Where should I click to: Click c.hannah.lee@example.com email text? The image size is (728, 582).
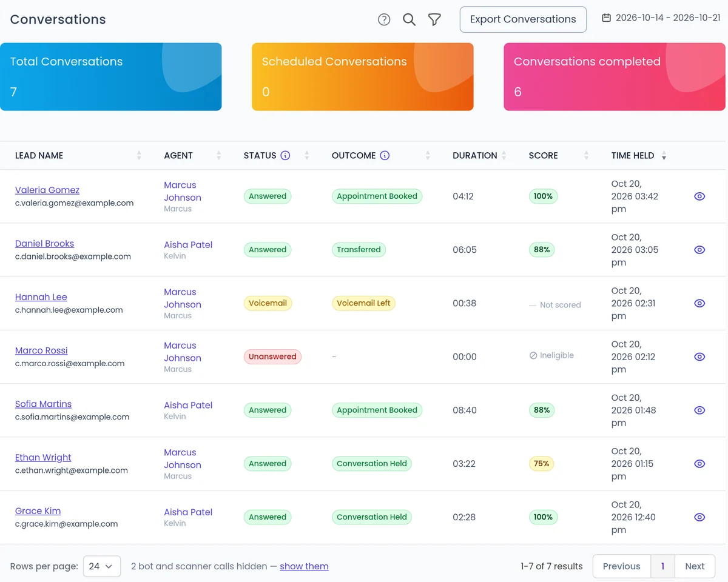69,310
